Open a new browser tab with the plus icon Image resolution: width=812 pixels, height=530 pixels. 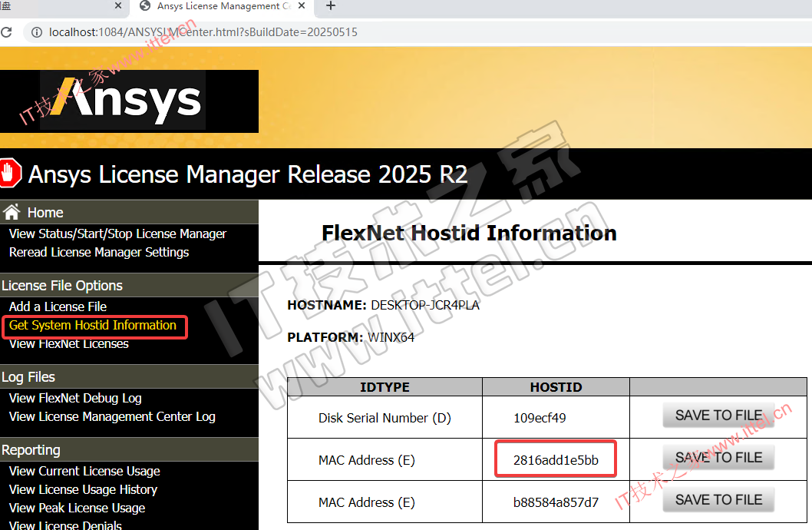coord(331,6)
